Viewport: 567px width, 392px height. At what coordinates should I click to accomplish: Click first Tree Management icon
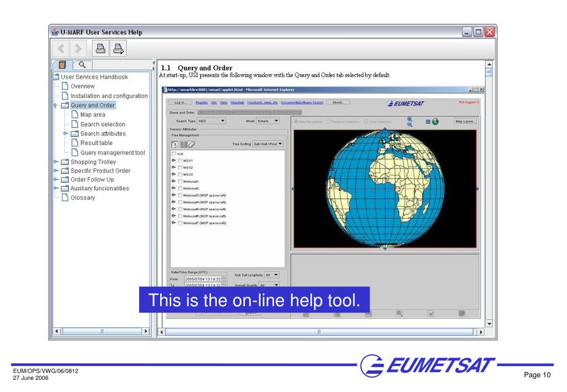[x=175, y=145]
